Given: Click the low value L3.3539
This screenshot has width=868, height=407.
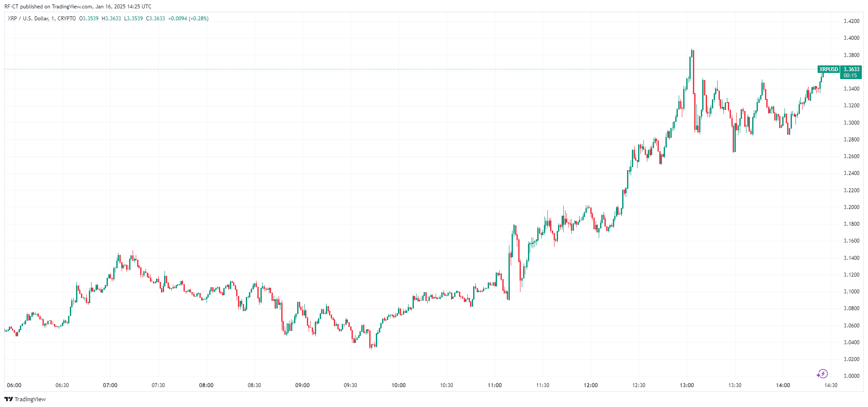Looking at the screenshot, I should [133, 19].
